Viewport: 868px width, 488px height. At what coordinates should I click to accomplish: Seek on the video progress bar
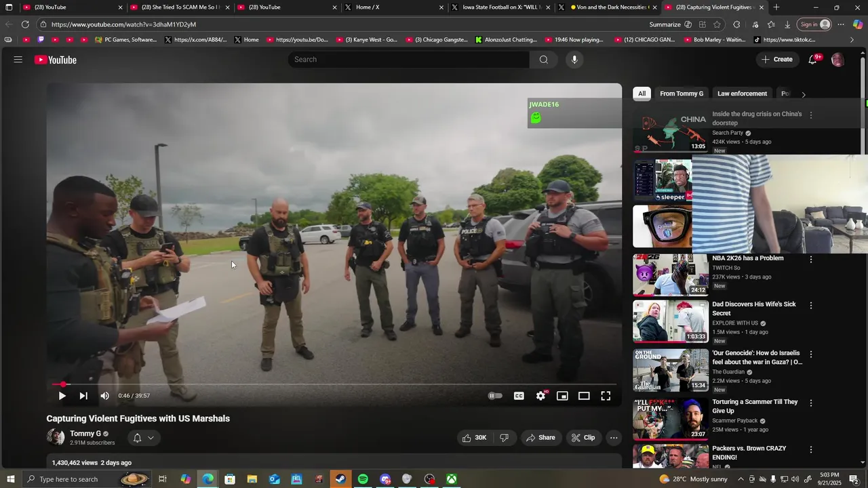pyautogui.click(x=334, y=384)
